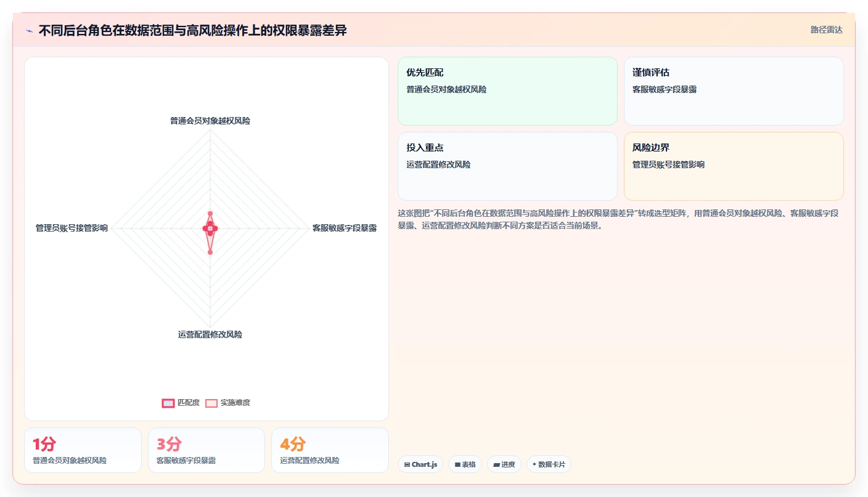Screen dimensions: 868x497
Task: Toggle the 实施难度 legend swatch
Action: pyautogui.click(x=211, y=403)
